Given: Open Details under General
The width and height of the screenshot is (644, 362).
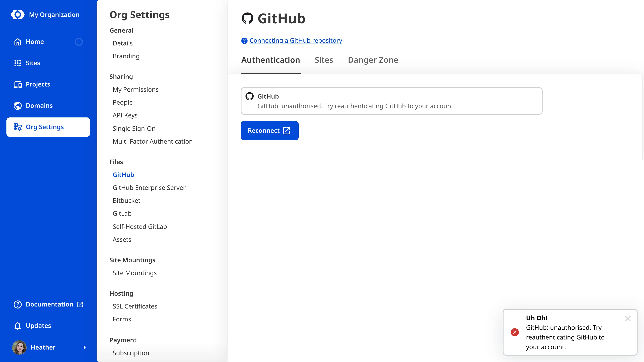Looking at the screenshot, I should tap(123, 43).
